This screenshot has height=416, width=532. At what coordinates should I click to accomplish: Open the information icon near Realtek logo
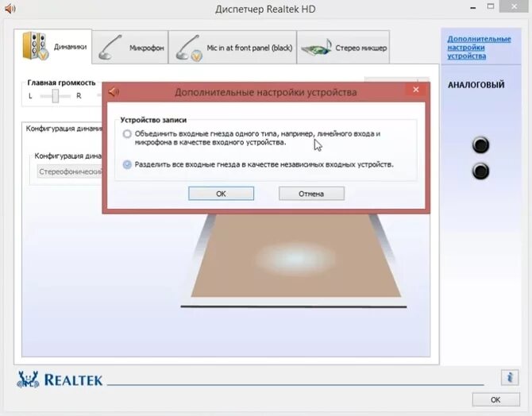click(510, 377)
